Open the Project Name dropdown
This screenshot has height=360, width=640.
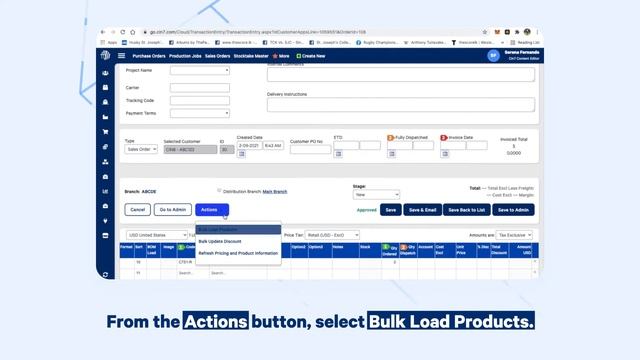[200, 70]
